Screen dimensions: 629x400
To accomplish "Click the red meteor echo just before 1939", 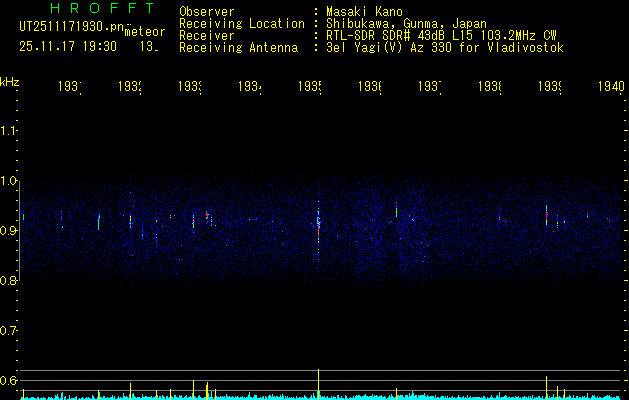I will pos(546,215).
